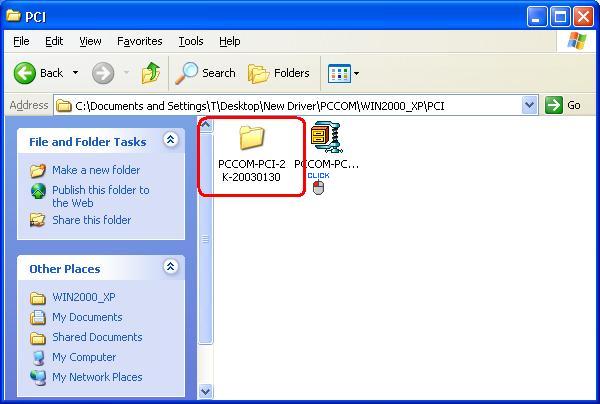This screenshot has height=404, width=600.
Task: Click the Share this folder icon
Action: tap(38, 220)
